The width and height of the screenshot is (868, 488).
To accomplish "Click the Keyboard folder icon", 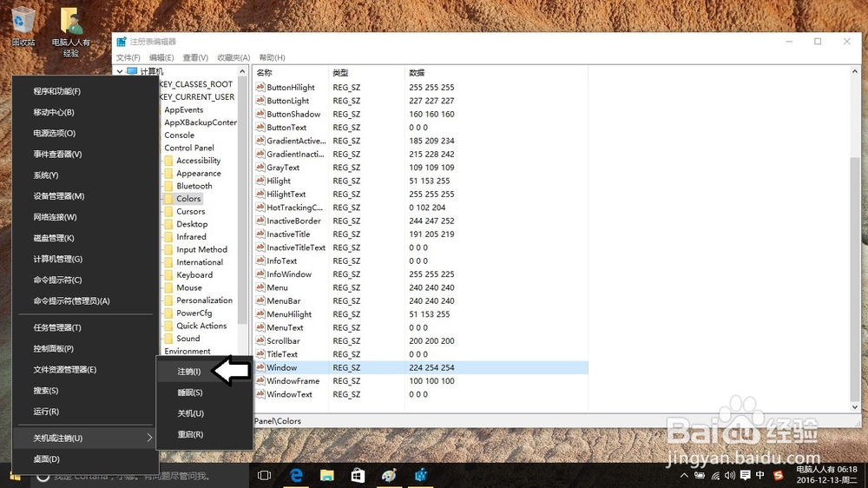I will click(169, 274).
